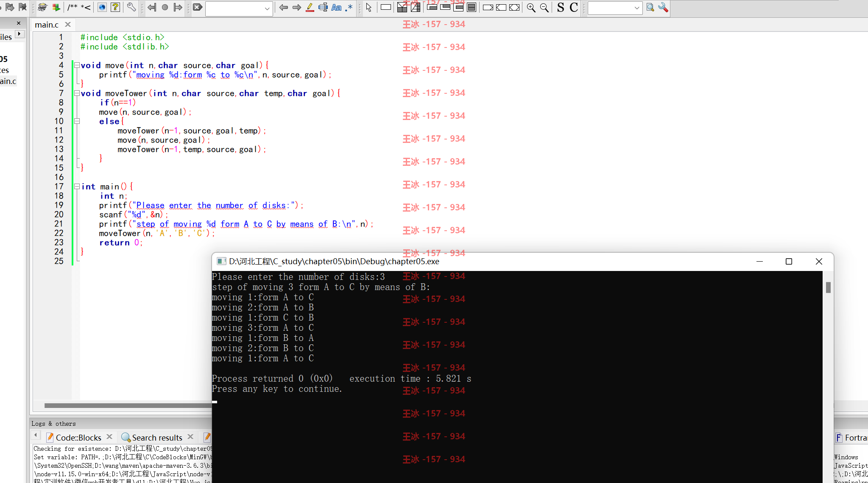Toggle the C comment mode button
The width and height of the screenshot is (868, 483).
point(574,7)
